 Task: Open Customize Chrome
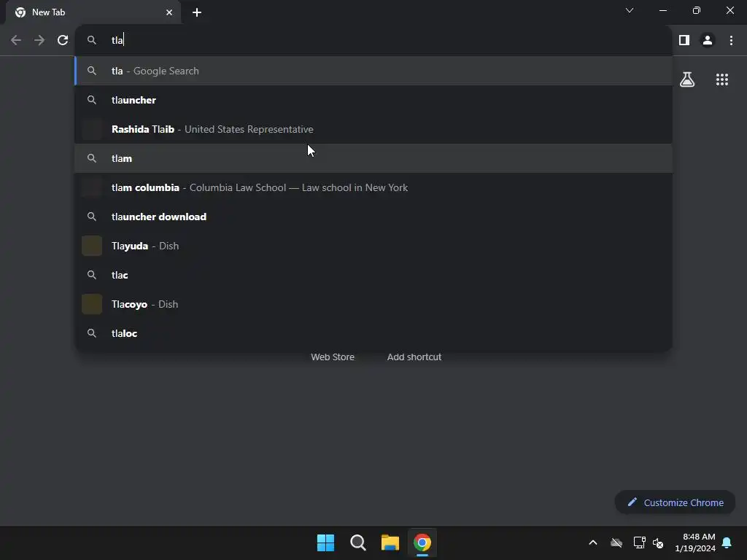(x=675, y=502)
